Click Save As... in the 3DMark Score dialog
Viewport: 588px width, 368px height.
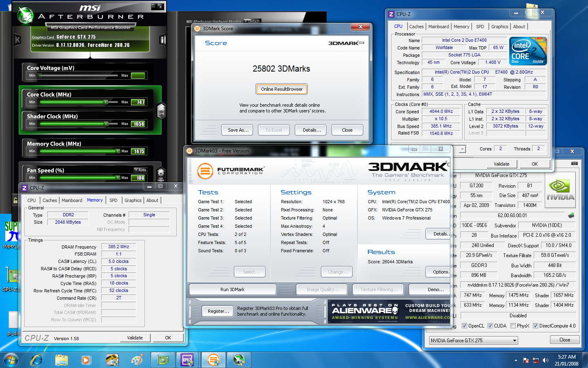pyautogui.click(x=238, y=130)
